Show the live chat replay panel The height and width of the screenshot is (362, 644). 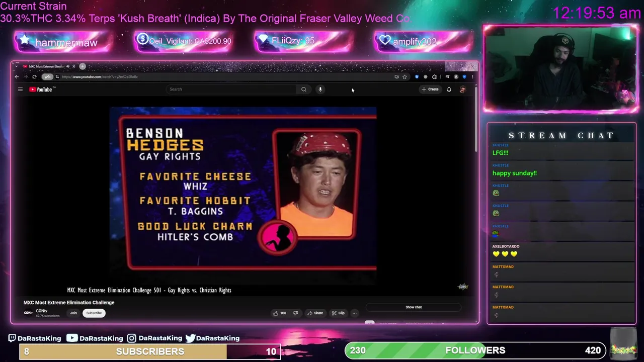[x=414, y=307]
